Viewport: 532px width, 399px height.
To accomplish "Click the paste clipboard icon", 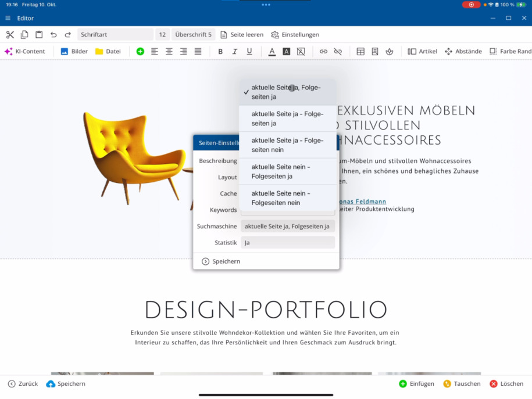I will tap(39, 35).
